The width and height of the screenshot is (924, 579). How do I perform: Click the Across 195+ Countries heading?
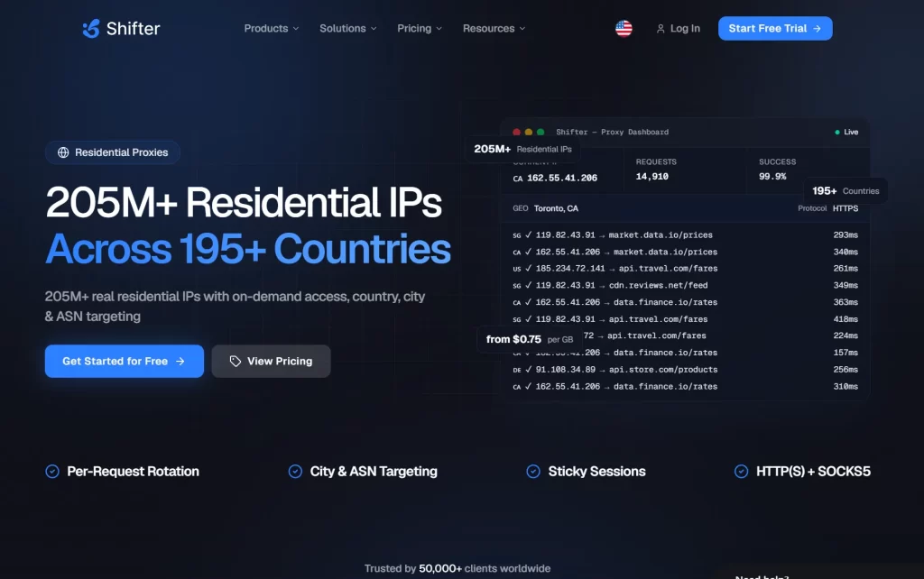coord(248,249)
